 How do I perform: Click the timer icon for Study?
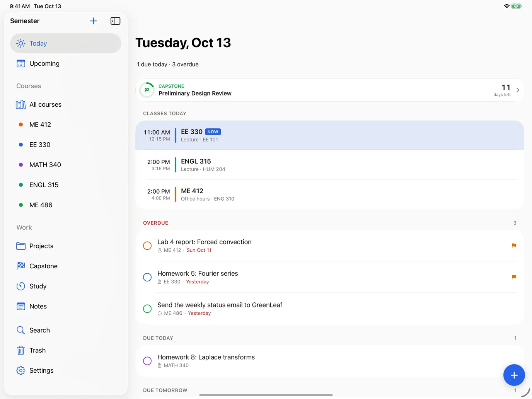[x=21, y=286]
